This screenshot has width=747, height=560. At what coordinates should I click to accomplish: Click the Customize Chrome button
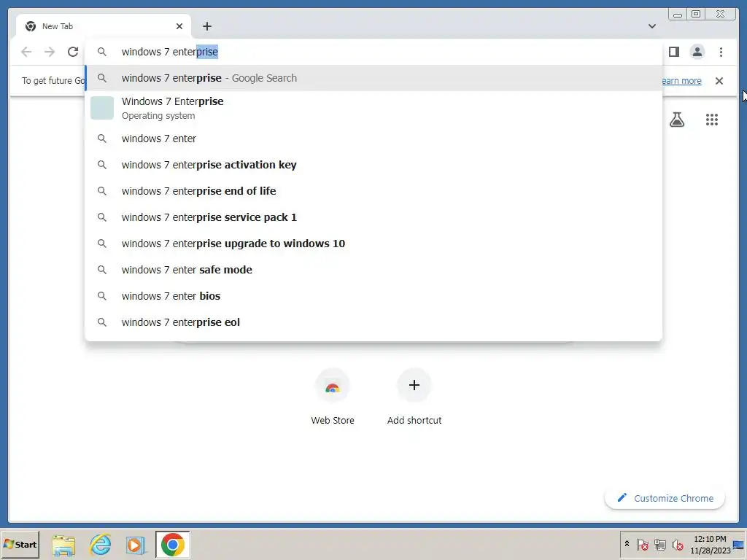(x=665, y=498)
